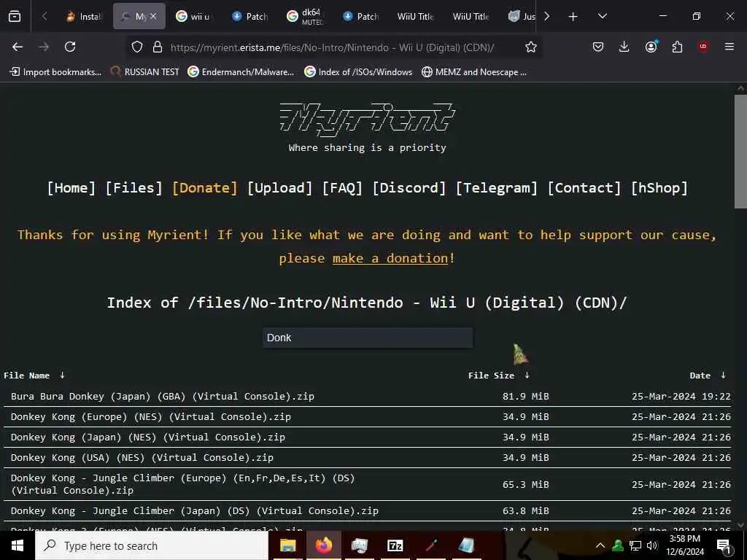The height and width of the screenshot is (560, 747).
Task: Download Donkey Kong (USA) (NES) zip
Action: [142, 458]
